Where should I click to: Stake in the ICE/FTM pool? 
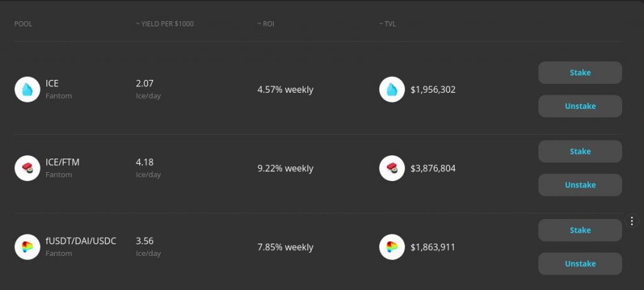(x=580, y=151)
